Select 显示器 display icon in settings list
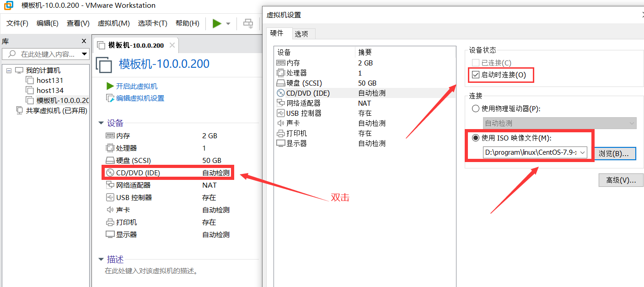The image size is (644, 287). 280,143
